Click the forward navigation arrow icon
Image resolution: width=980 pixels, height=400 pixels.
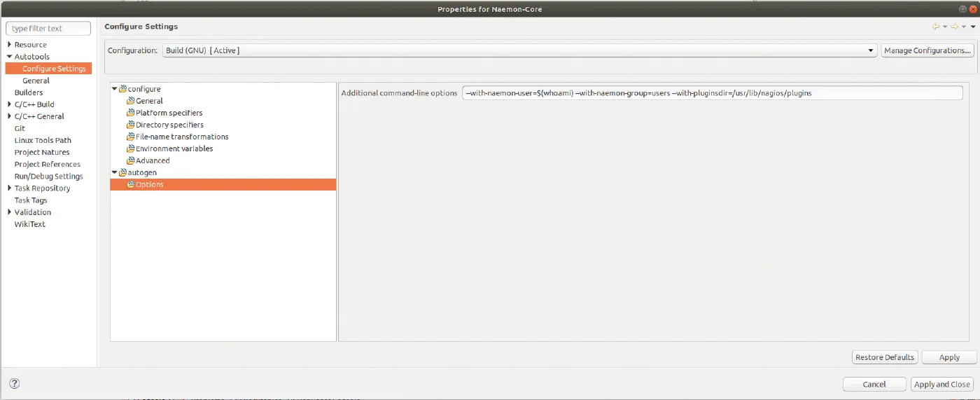click(x=954, y=27)
